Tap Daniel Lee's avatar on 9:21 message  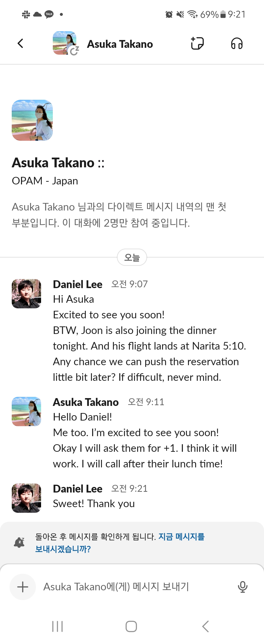26,498
